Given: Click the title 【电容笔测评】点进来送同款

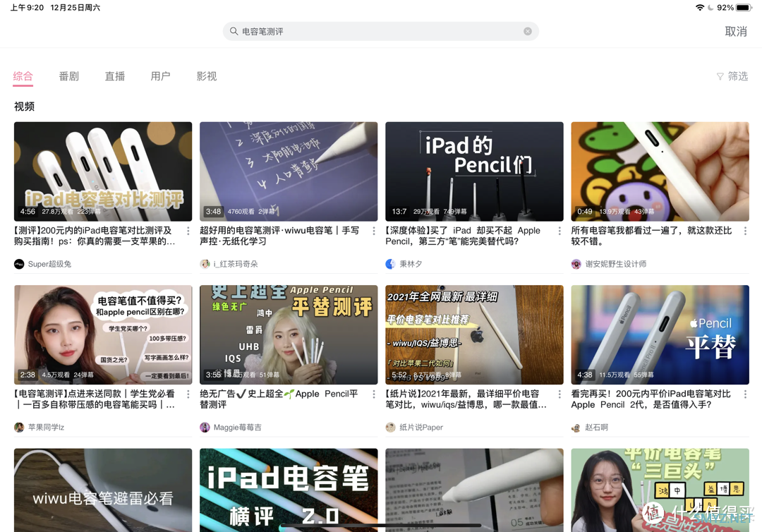Looking at the screenshot, I should [x=95, y=399].
